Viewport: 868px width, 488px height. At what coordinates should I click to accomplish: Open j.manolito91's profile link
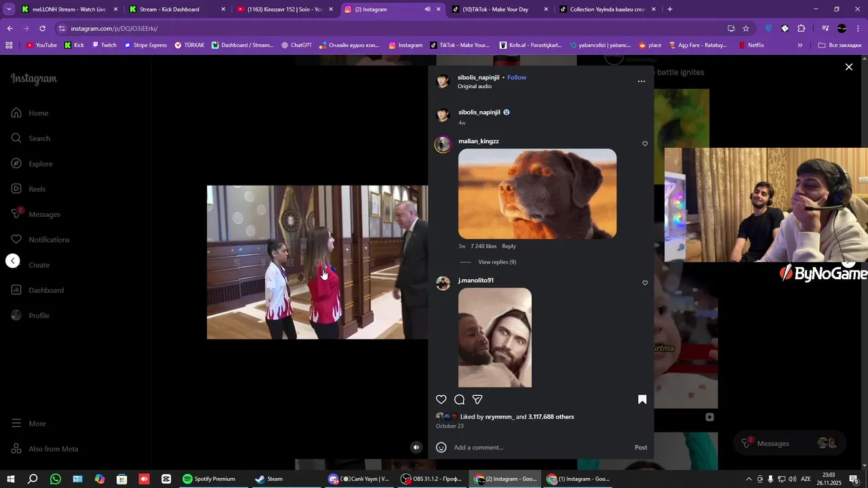[x=476, y=281]
